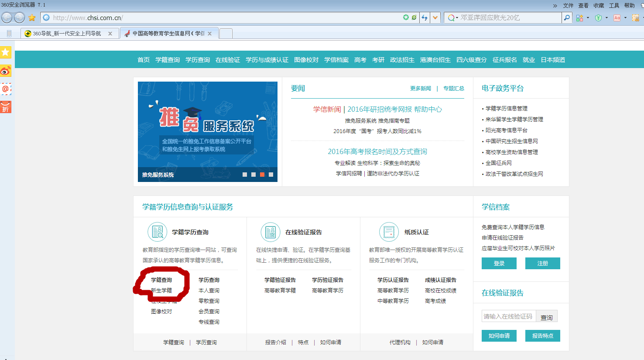Expand the green shield dropdown arrow
Screen dimensions: 644x360
[x=606, y=18]
